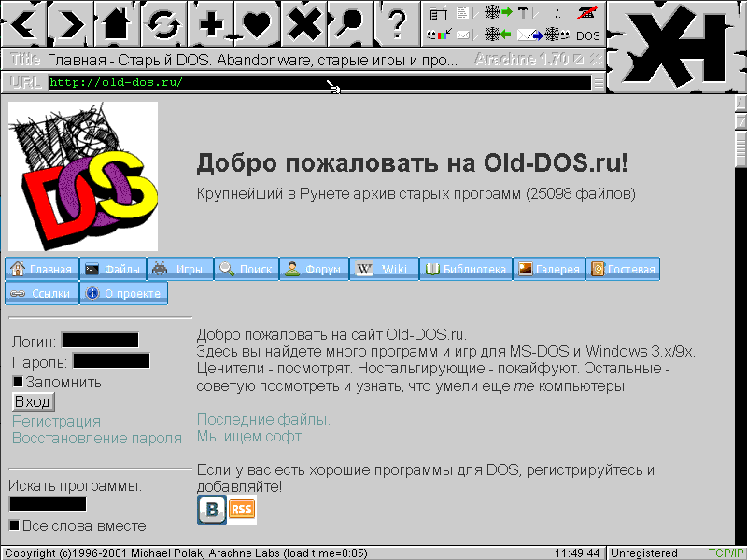Open the 'Галерея' navigation tab
Image resolution: width=747 pixels, height=560 pixels.
549,269
